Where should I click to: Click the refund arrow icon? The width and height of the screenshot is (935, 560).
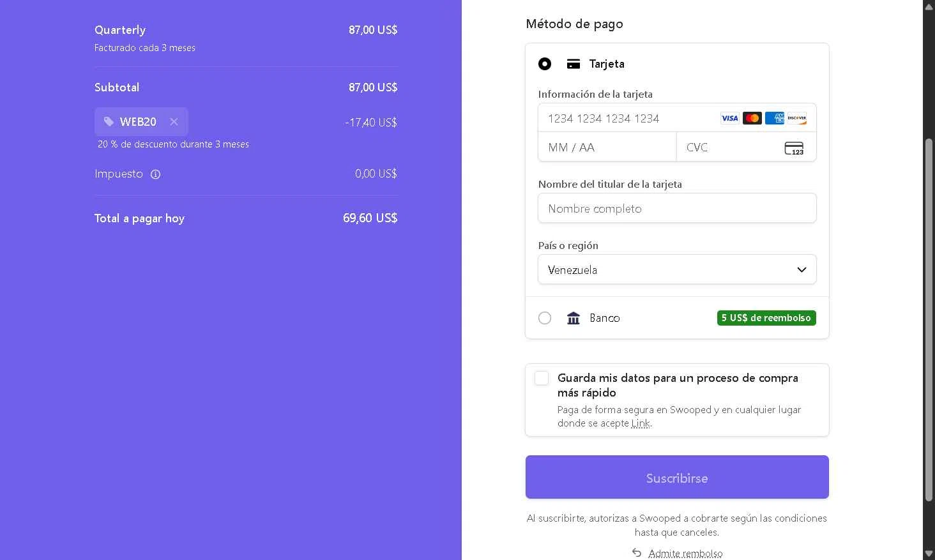coord(637,552)
